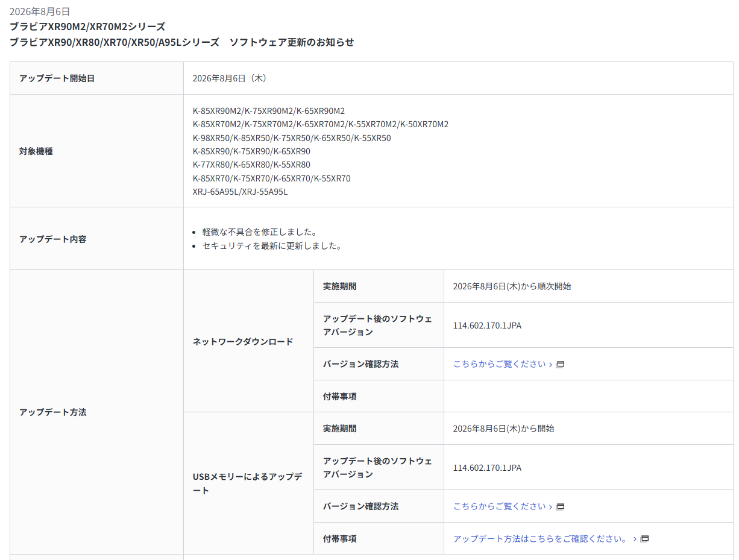
Task: Select model line K-77XR80/K-65XR80/K-55XR80
Action: [252, 165]
